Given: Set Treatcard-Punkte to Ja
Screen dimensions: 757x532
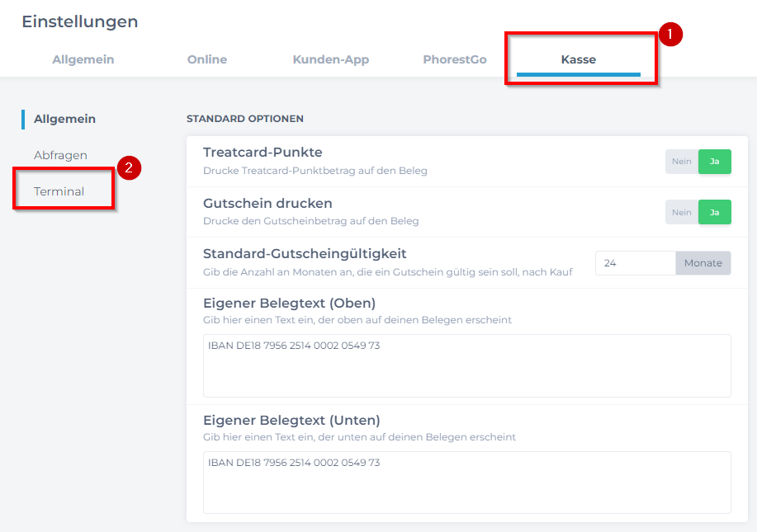Looking at the screenshot, I should tap(715, 162).
